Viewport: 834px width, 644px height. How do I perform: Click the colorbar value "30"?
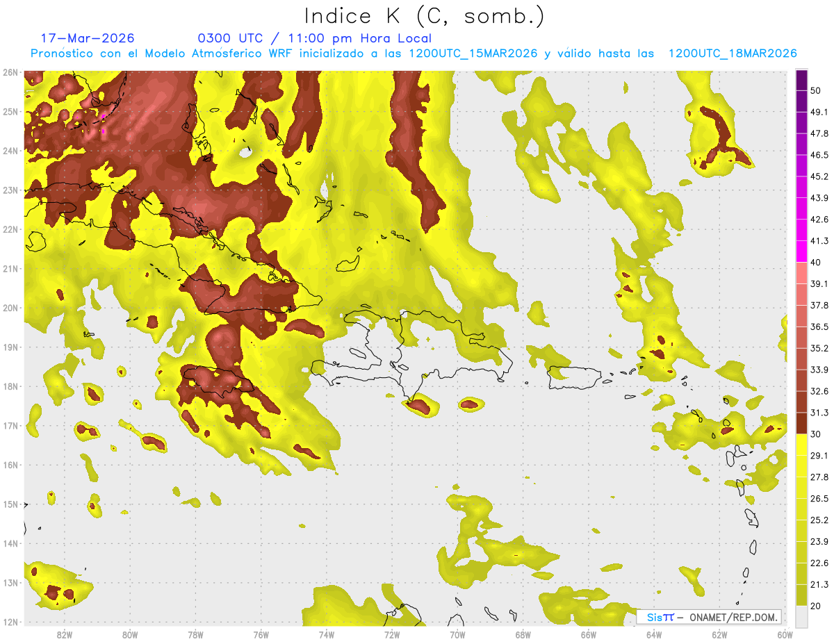click(816, 434)
